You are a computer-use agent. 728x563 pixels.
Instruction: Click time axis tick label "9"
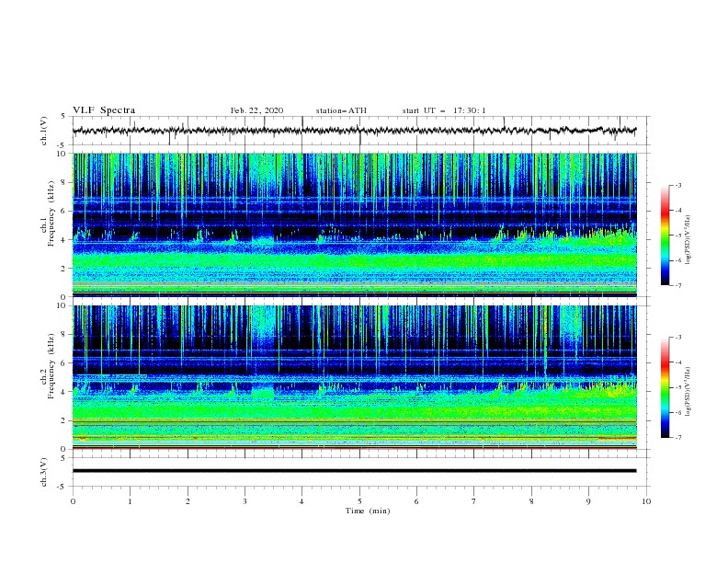point(588,501)
